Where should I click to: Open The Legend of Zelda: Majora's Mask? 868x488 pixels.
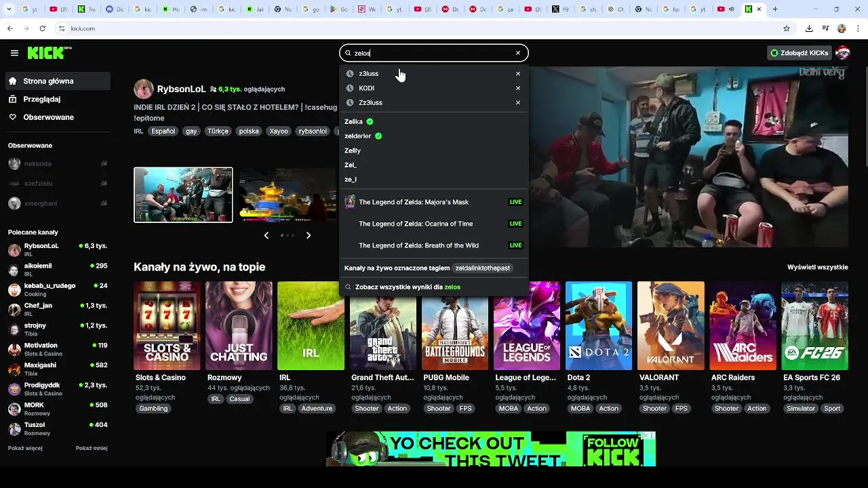pos(434,202)
